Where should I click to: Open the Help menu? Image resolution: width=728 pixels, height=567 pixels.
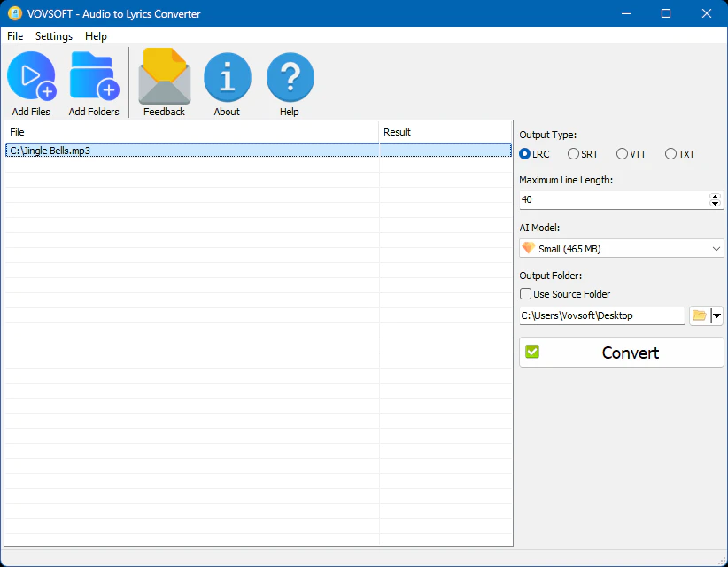click(x=96, y=36)
